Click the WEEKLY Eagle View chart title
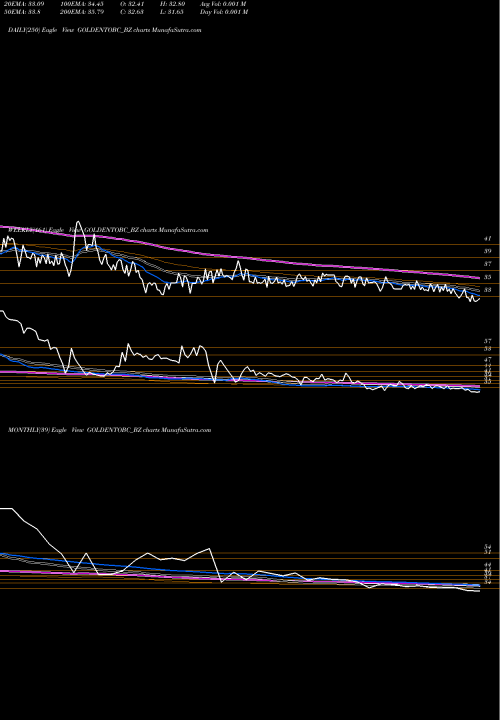The width and height of the screenshot is (500, 720). (x=108, y=230)
